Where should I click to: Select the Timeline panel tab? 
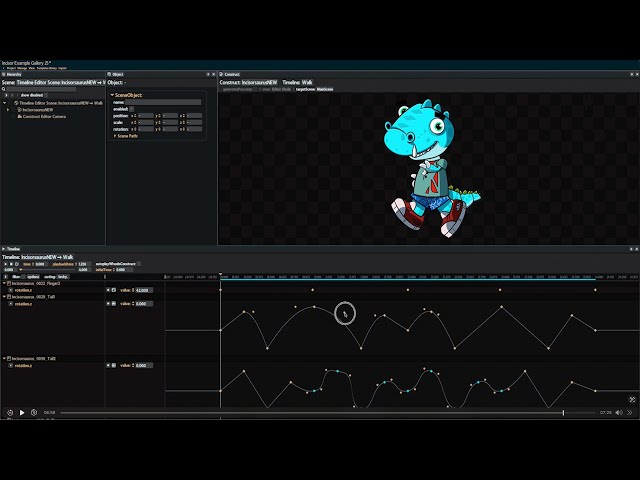coord(13,249)
